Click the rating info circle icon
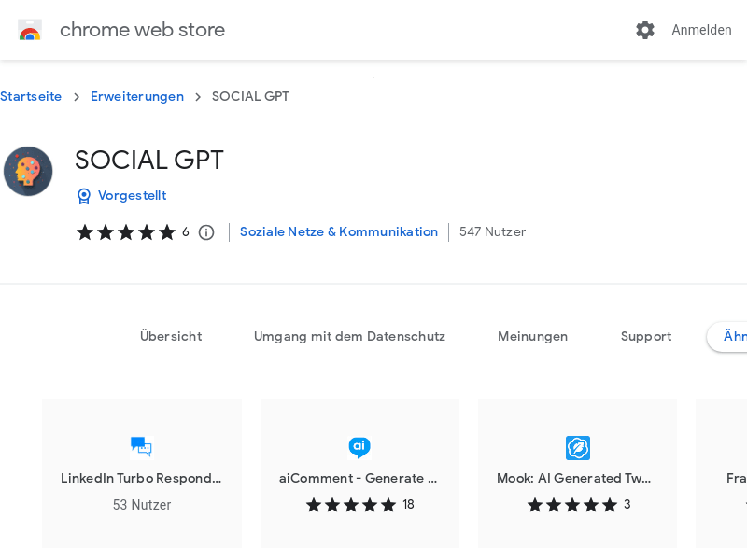Viewport: 747px width, 560px height. pyautogui.click(x=206, y=232)
